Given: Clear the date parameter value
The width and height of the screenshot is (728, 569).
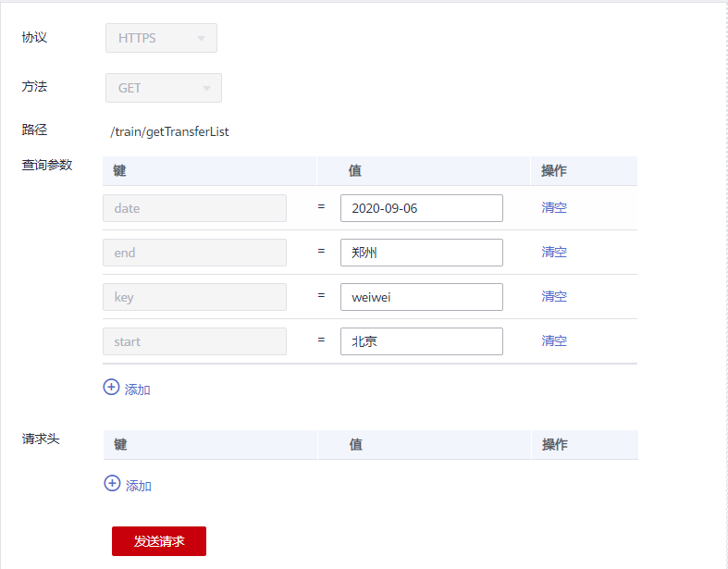Looking at the screenshot, I should coord(554,207).
